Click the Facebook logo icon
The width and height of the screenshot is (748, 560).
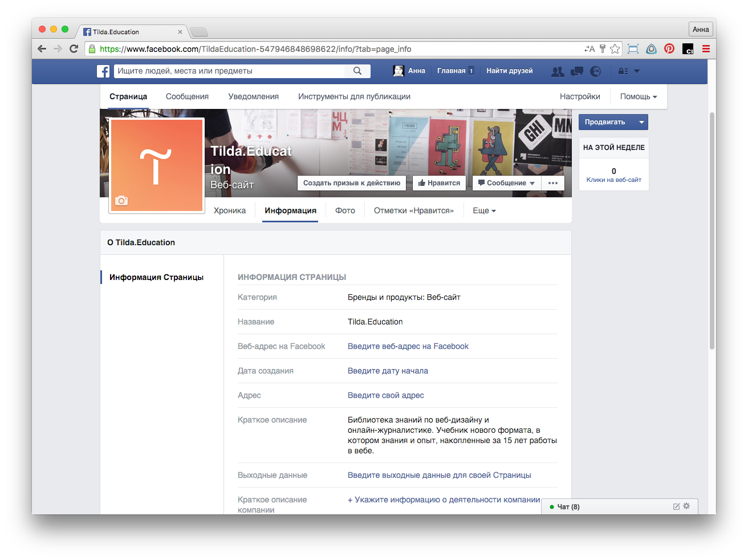point(103,71)
